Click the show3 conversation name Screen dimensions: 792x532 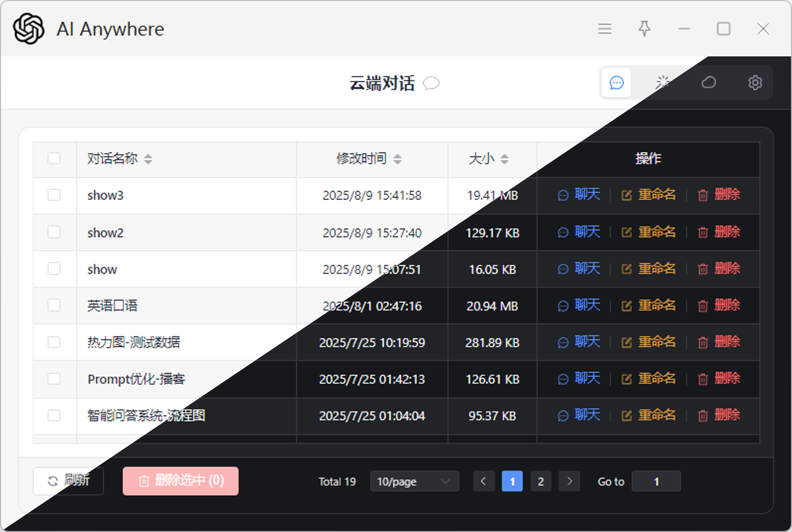[x=106, y=195]
